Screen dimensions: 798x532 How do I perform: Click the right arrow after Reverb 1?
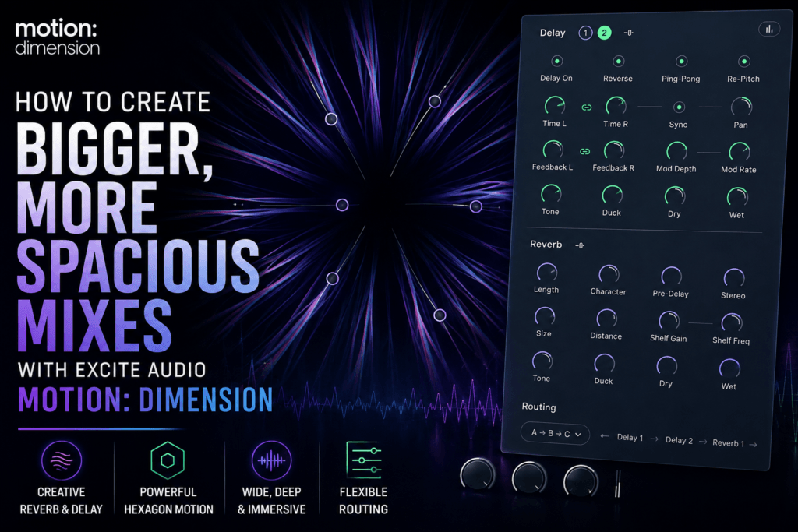pyautogui.click(x=754, y=445)
